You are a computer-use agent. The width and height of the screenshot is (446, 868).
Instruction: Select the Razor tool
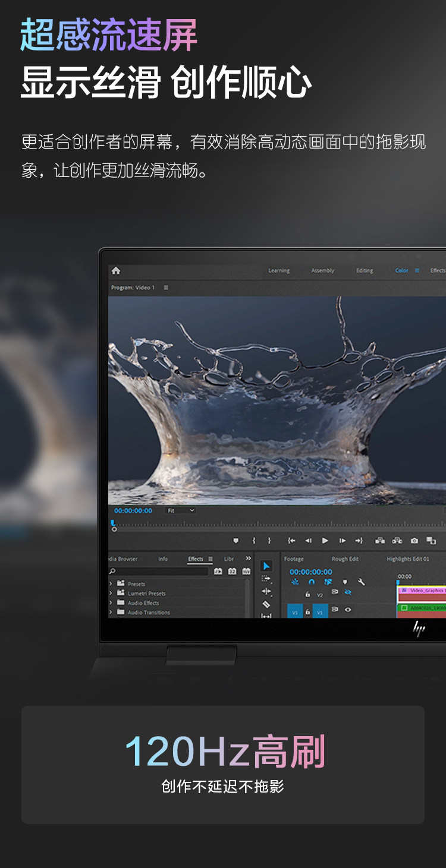click(x=266, y=604)
